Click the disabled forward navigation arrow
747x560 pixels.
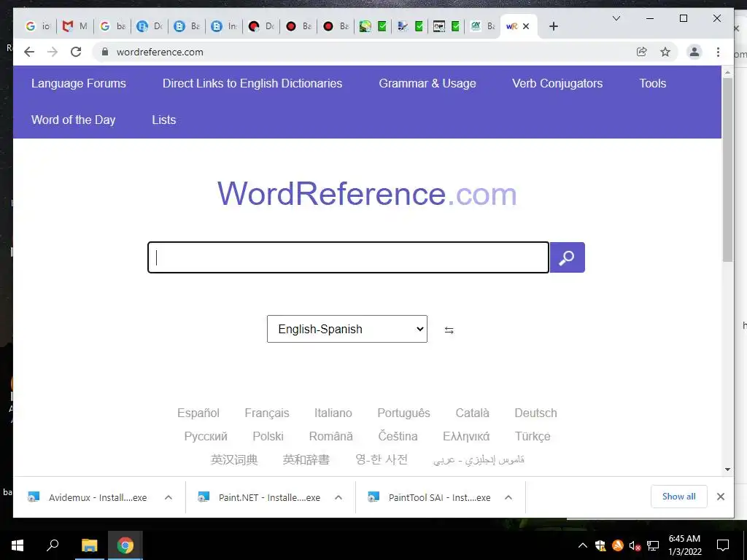(x=53, y=52)
